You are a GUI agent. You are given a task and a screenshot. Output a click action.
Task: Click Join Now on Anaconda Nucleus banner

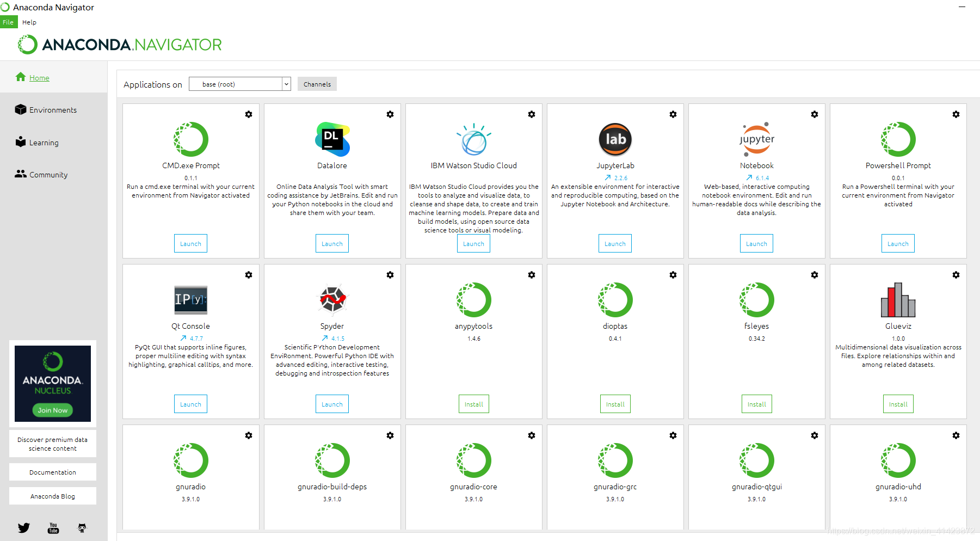pyautogui.click(x=53, y=410)
